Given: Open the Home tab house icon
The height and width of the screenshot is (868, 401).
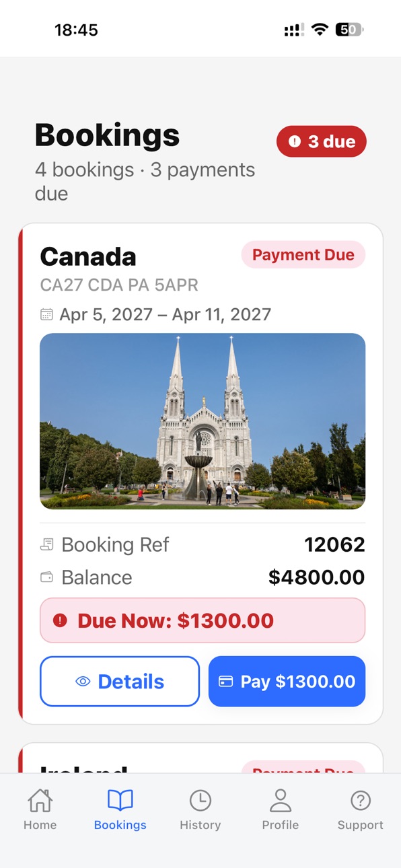Looking at the screenshot, I should pos(40,801).
